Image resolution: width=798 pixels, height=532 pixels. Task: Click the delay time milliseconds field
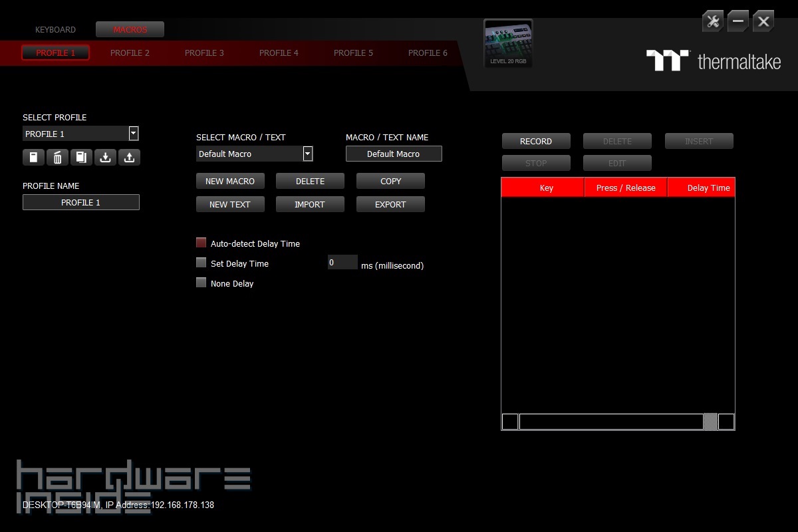pyautogui.click(x=342, y=262)
